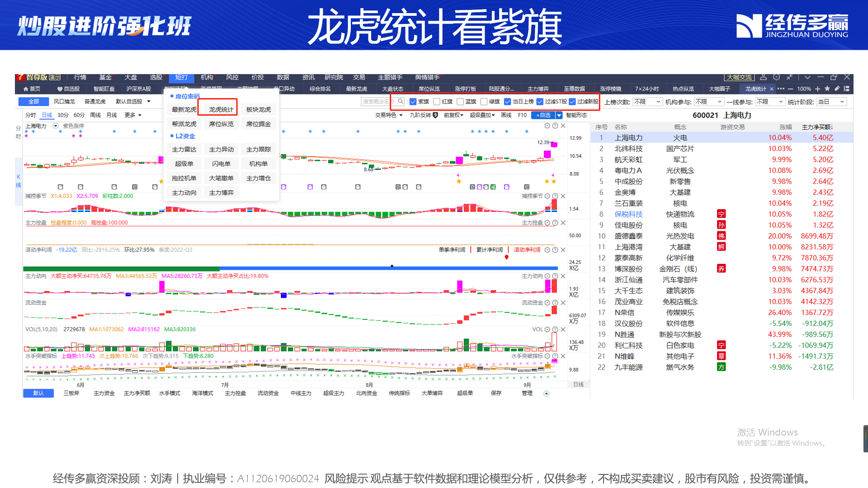Screen dimensions: 868x488
Task: Click the up-arrow circle at the indicator tab bar end
Action: (x=546, y=394)
